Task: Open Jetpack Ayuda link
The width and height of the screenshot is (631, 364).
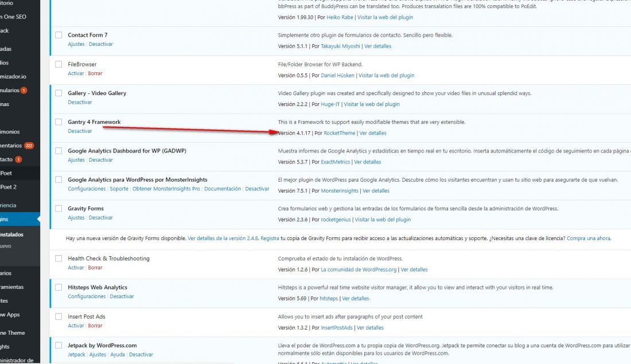Action: [x=118, y=355]
